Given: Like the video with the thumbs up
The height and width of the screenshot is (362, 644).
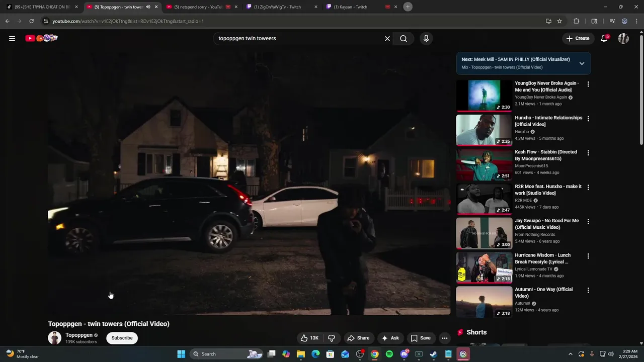Looking at the screenshot, I should pyautogui.click(x=309, y=338).
